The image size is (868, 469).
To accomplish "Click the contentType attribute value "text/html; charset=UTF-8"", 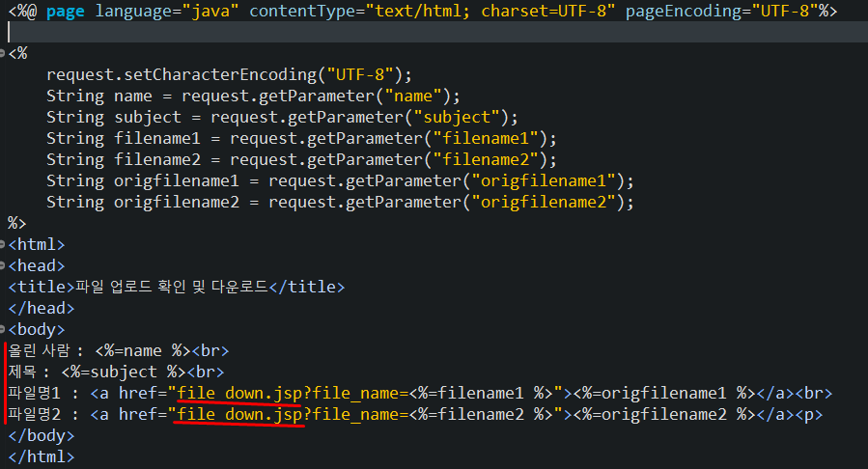I will click(490, 11).
